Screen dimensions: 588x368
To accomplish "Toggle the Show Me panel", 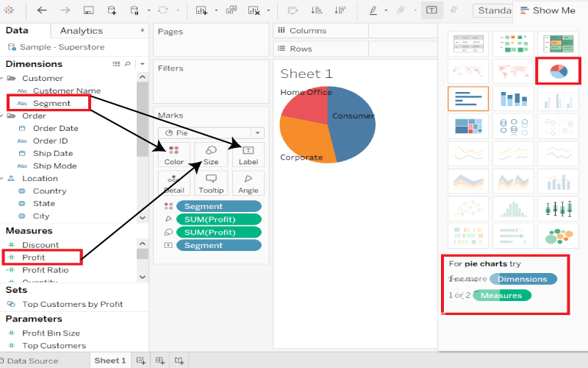I will tap(548, 10).
